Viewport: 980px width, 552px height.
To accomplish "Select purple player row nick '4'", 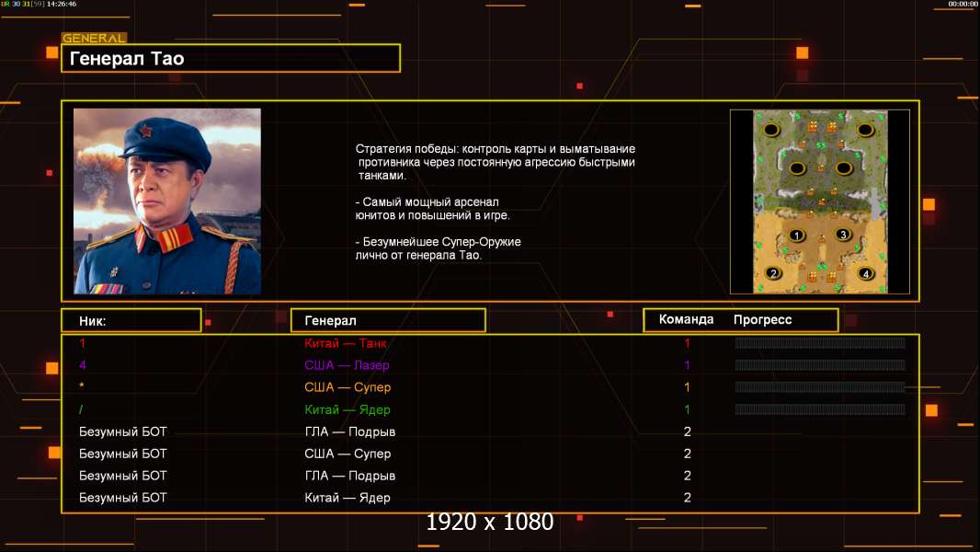I will coord(83,365).
